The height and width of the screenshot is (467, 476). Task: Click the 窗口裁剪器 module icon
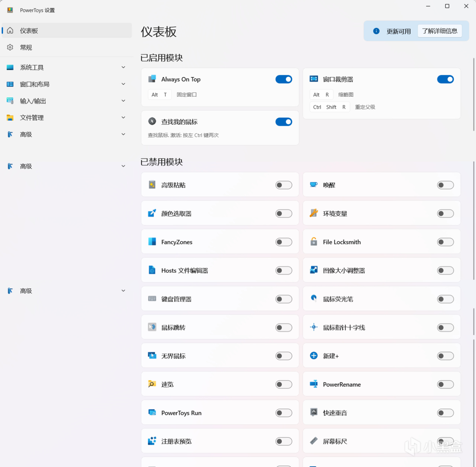(314, 79)
